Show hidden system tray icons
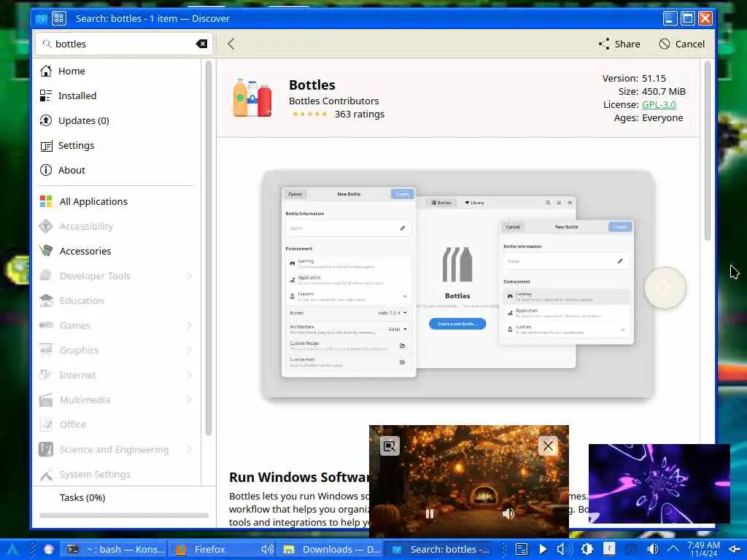Viewport: 747px width, 560px height. pyautogui.click(x=673, y=550)
